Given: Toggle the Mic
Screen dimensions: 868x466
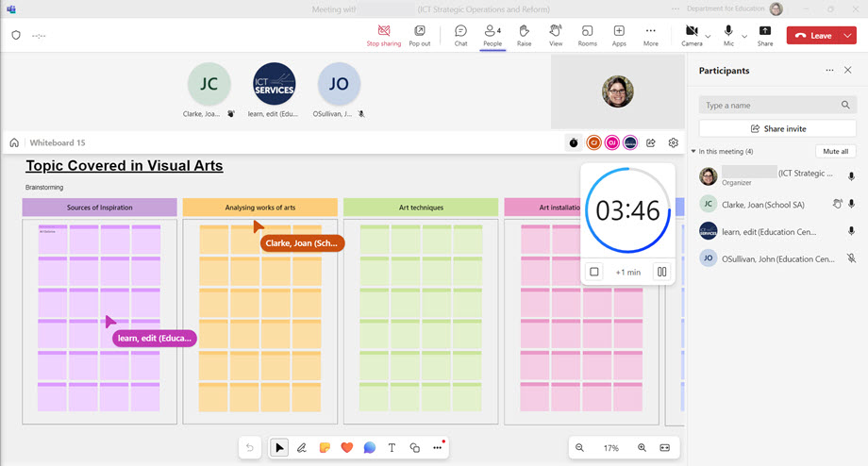Looking at the screenshot, I should pos(728,36).
